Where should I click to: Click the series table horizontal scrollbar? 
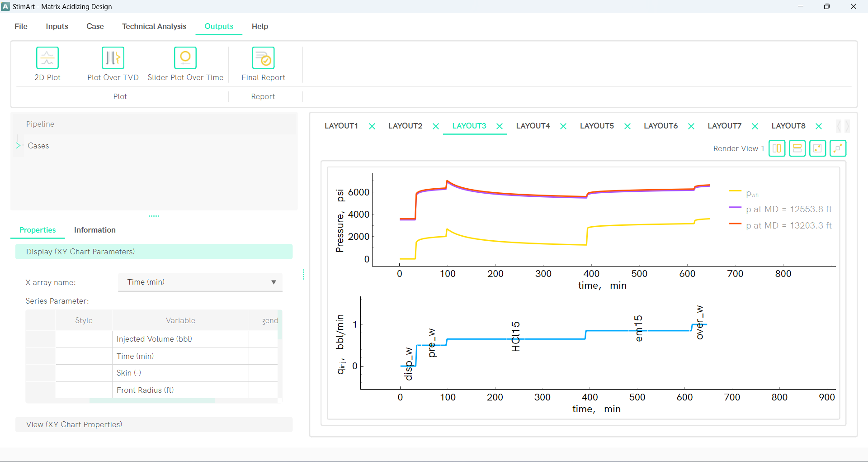pos(152,400)
